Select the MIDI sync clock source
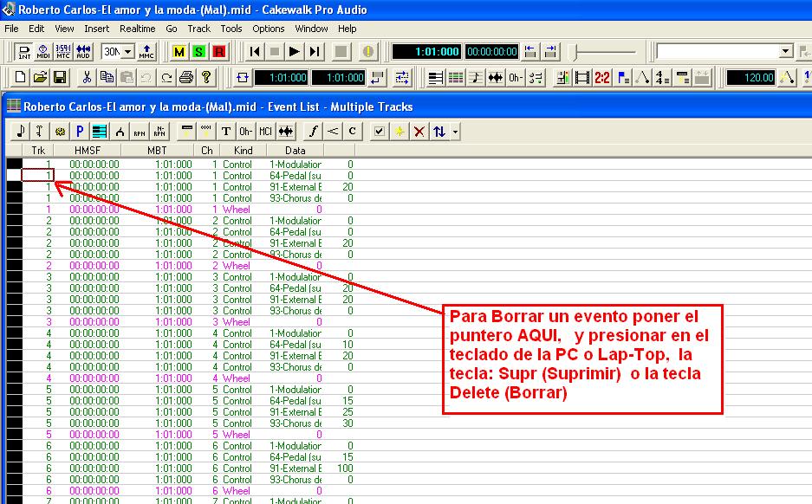812x504 pixels. (43, 51)
